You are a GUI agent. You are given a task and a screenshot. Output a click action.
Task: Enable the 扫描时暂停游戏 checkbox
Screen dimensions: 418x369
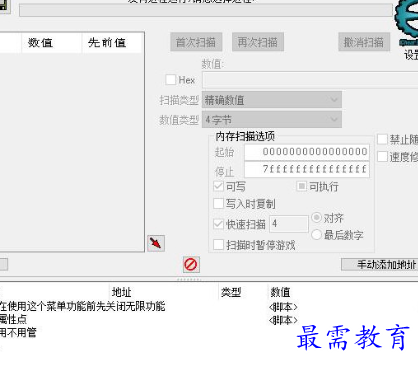[218, 245]
